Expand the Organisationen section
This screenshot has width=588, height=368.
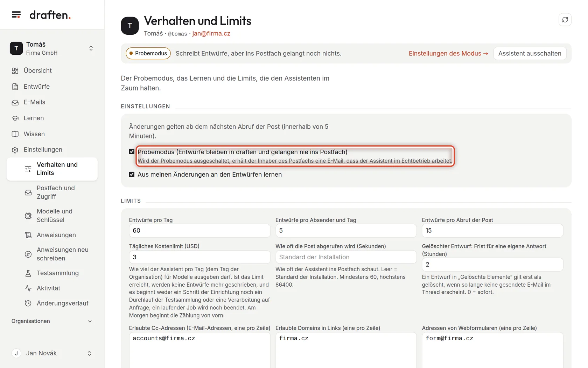52,321
